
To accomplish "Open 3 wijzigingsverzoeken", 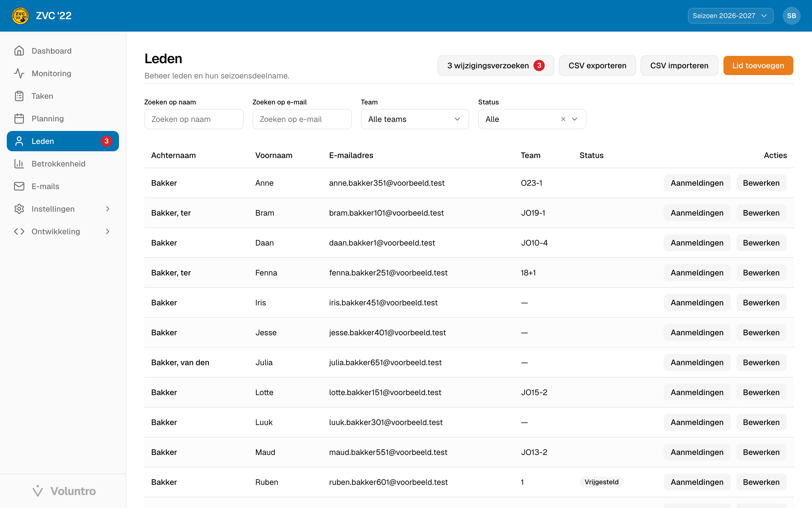I will [x=496, y=65].
